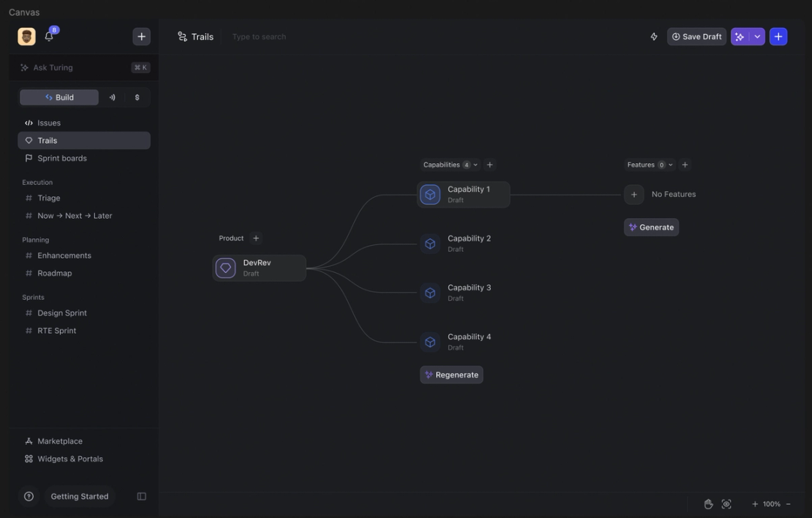The width and height of the screenshot is (812, 518).
Task: Open Marketplace
Action: click(84, 441)
